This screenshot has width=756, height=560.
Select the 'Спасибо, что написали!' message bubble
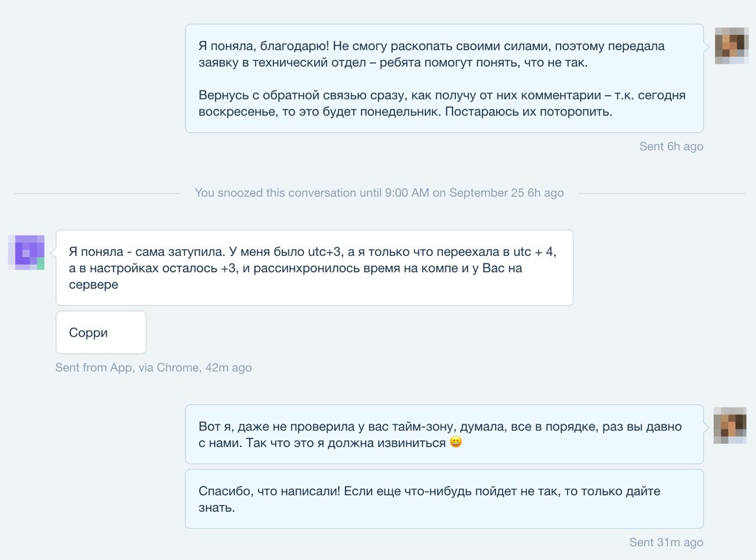pos(444,499)
